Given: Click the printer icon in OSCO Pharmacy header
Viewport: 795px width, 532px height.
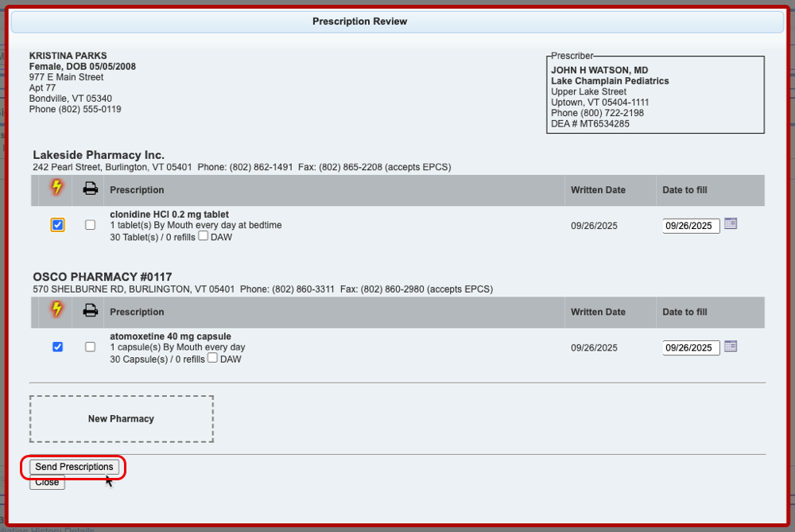Looking at the screenshot, I should 91,311.
